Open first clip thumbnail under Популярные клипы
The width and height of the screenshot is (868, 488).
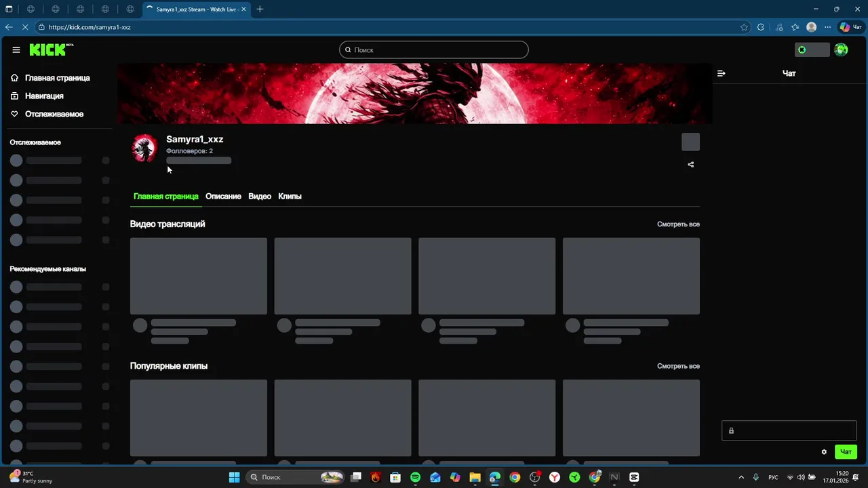coord(199,418)
